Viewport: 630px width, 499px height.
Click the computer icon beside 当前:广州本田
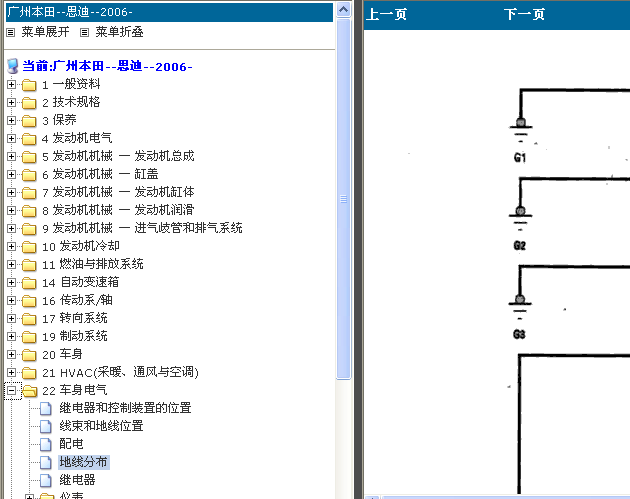[12, 66]
